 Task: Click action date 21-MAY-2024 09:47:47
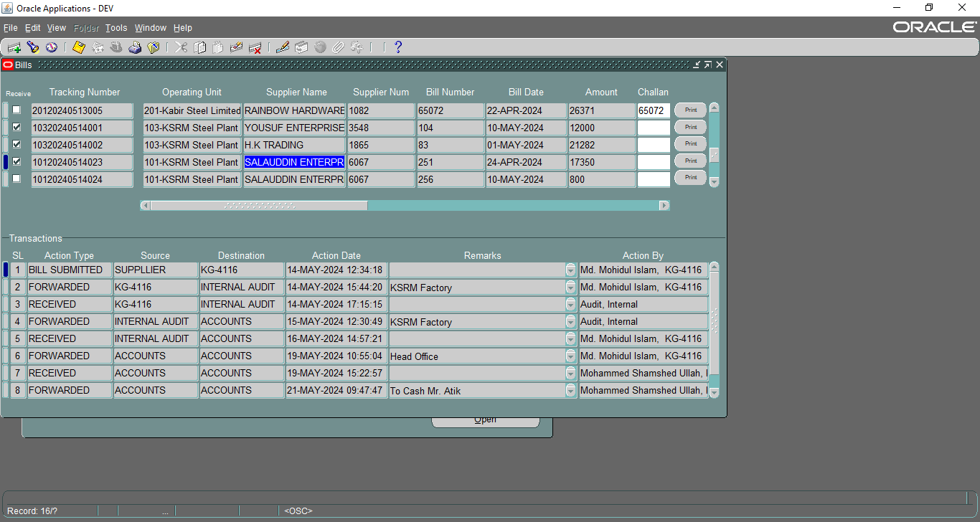point(336,390)
